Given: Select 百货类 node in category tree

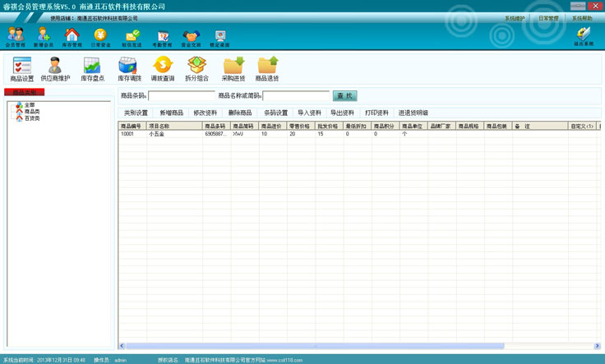Looking at the screenshot, I should coord(32,118).
